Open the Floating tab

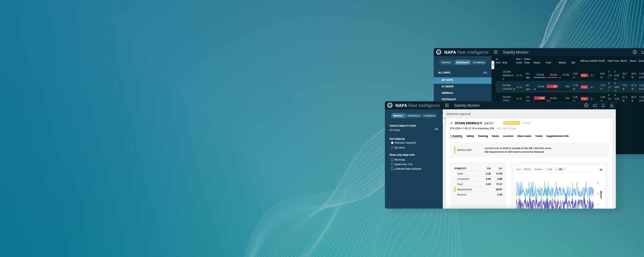[x=483, y=136]
